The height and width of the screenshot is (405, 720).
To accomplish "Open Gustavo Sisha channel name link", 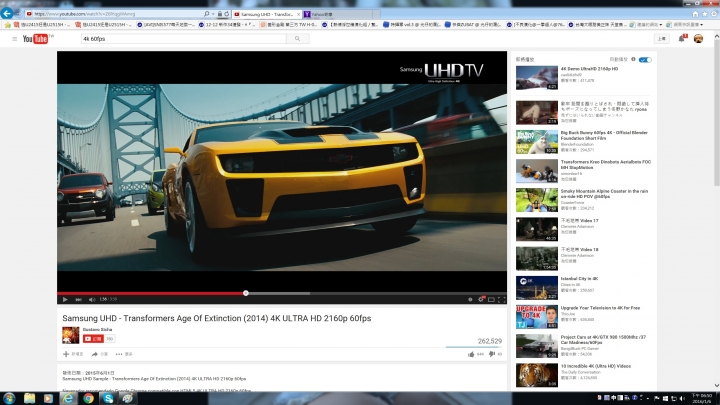I will point(97,330).
